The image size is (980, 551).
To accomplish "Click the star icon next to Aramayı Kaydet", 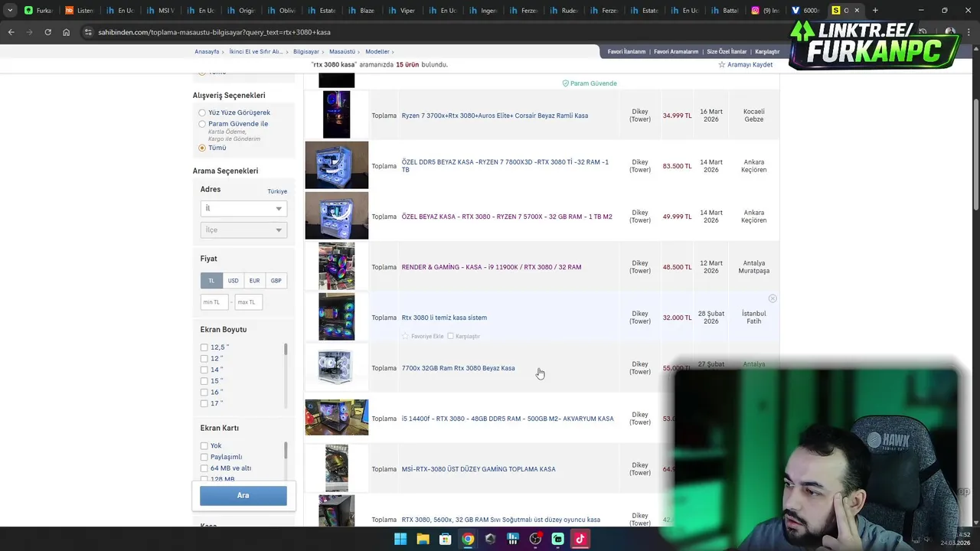I will click(721, 65).
